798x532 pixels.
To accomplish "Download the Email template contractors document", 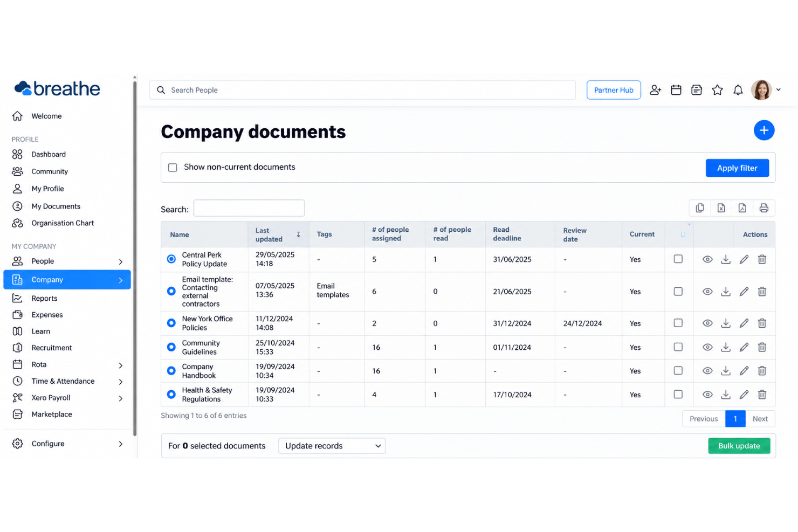I will point(726,292).
